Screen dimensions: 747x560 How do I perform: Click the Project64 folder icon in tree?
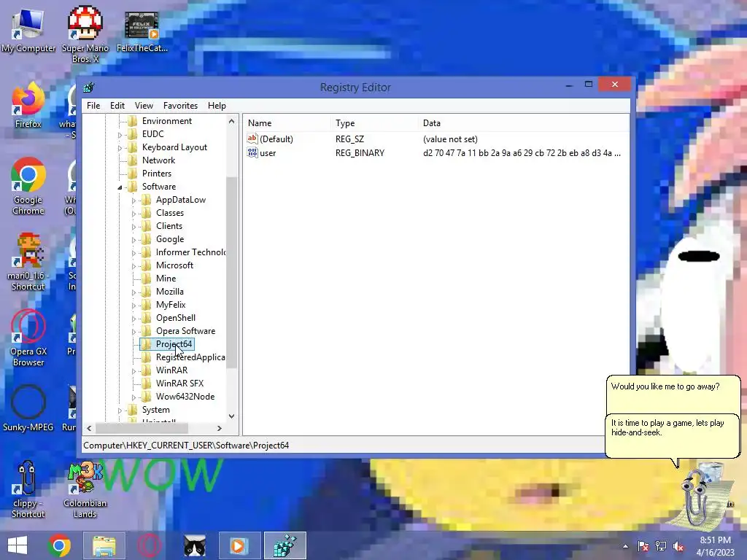pyautogui.click(x=147, y=344)
